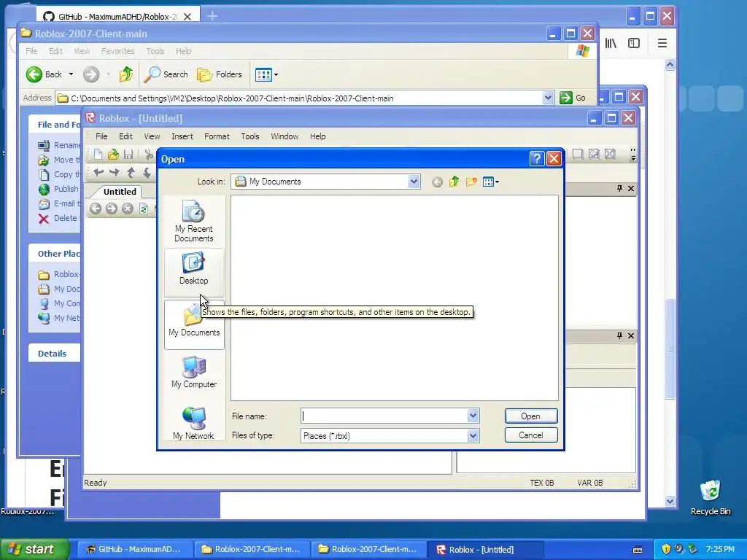747x560 pixels.
Task: Open the Tools menu in Roblox window
Action: tap(250, 136)
